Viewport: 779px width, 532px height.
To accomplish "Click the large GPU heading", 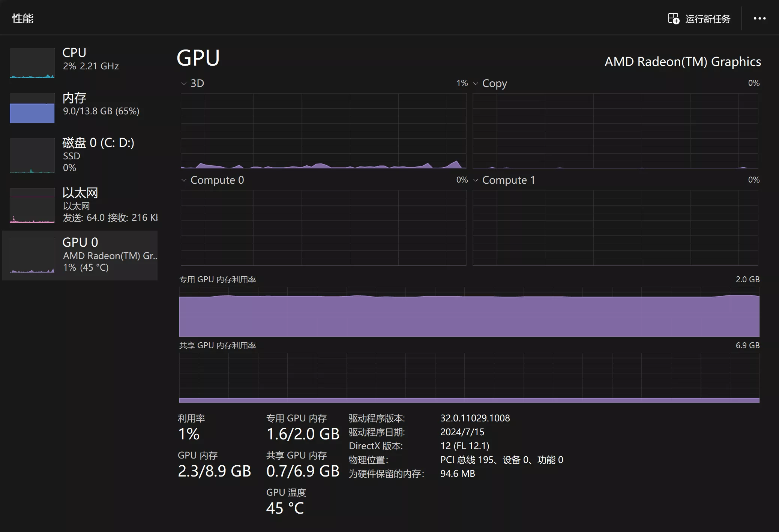I will pos(198,58).
